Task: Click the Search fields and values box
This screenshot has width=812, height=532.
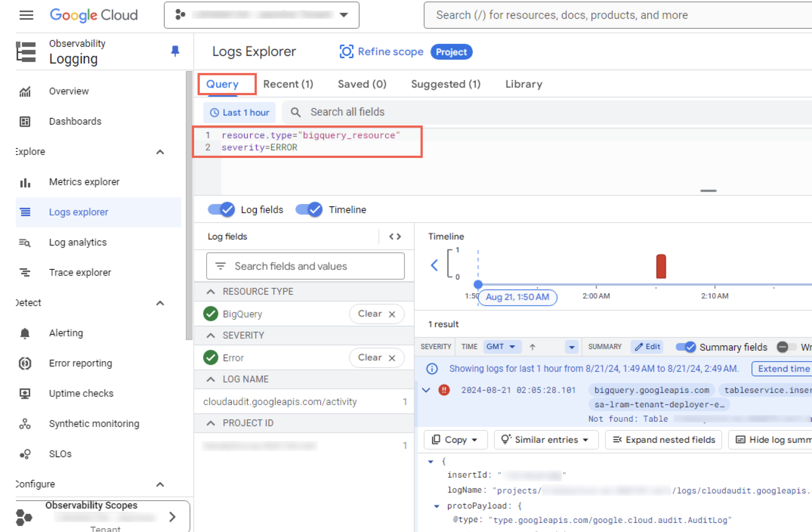Action: point(305,266)
